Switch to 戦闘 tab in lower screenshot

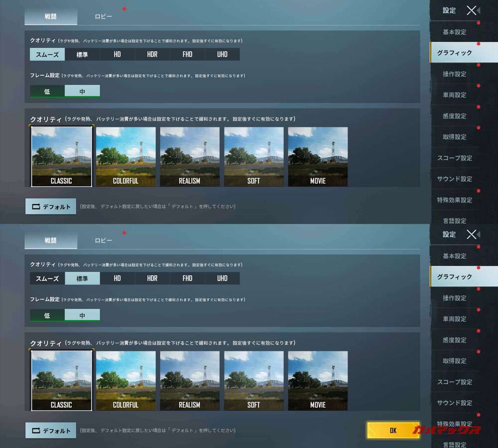(51, 240)
